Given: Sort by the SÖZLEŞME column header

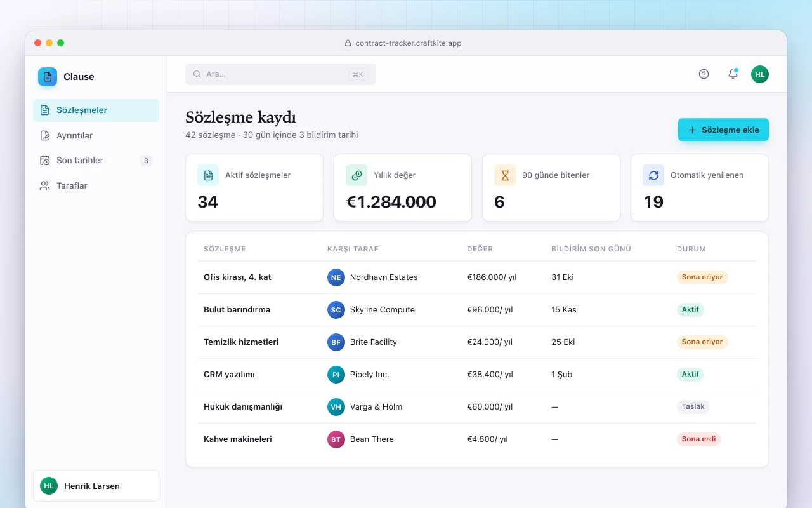Looking at the screenshot, I should point(225,249).
